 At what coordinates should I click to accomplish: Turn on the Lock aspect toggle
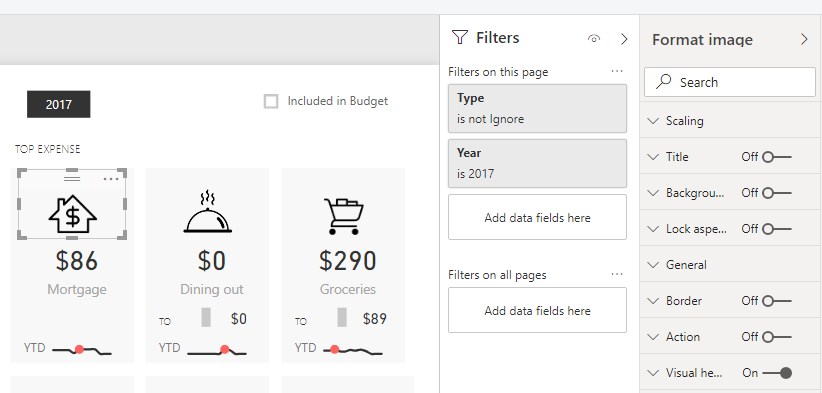(x=776, y=229)
